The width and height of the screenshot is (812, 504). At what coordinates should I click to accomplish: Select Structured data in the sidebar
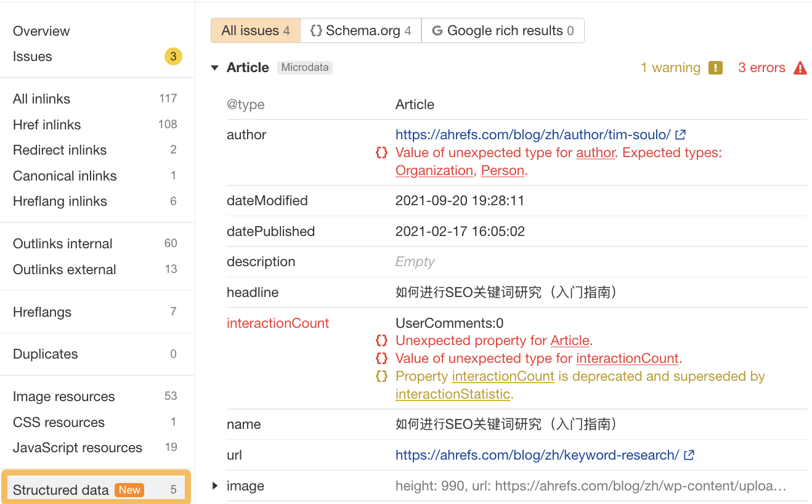(61, 490)
